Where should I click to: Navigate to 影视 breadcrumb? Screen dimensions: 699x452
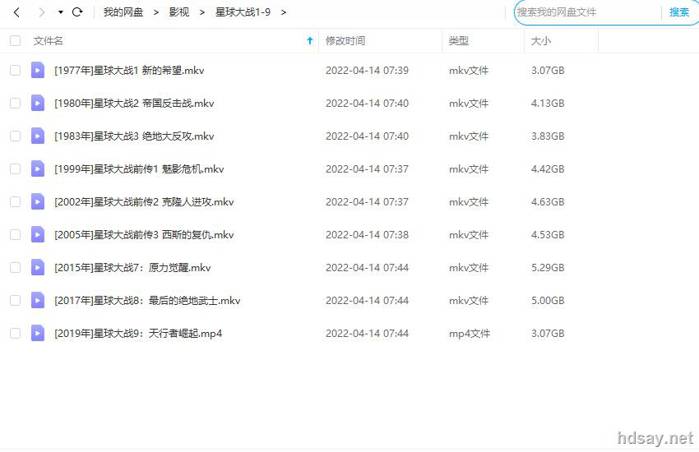pos(179,12)
